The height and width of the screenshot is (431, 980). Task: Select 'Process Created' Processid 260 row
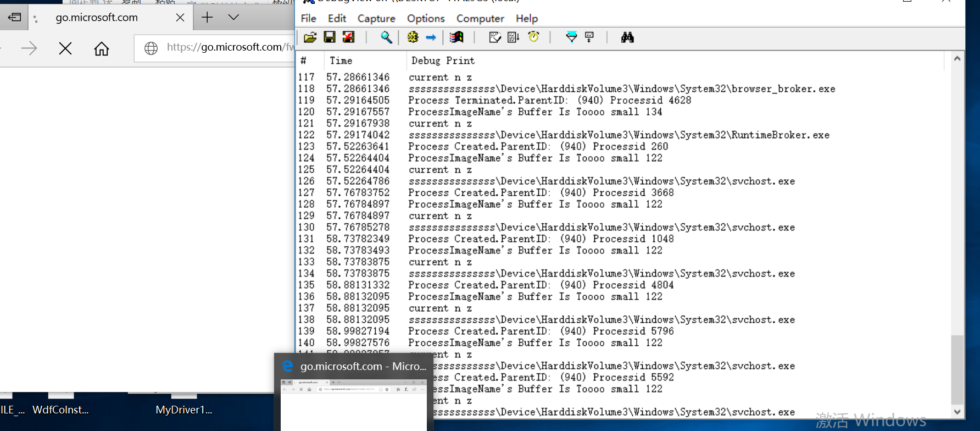point(621,147)
